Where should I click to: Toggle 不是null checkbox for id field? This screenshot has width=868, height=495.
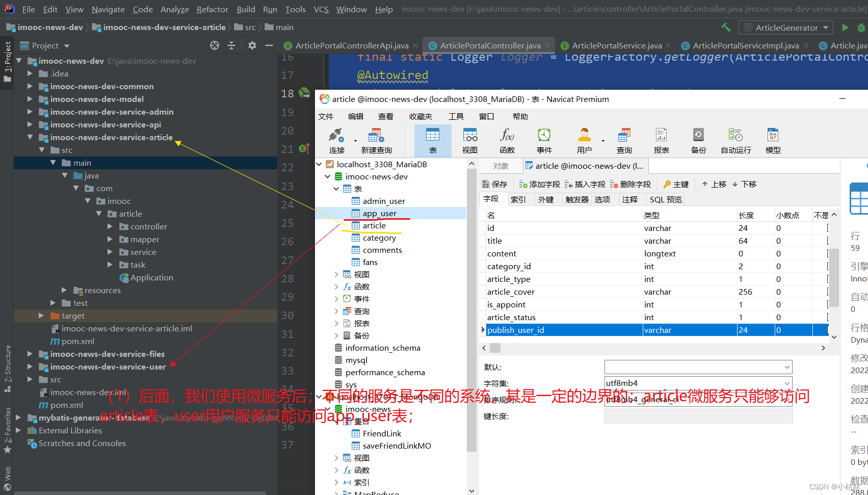coord(828,228)
